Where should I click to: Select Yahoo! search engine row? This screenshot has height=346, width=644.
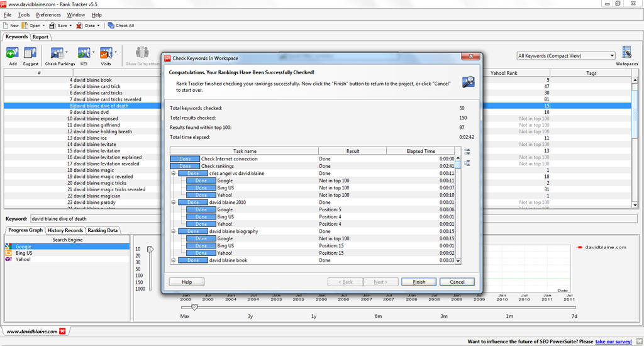click(x=67, y=259)
